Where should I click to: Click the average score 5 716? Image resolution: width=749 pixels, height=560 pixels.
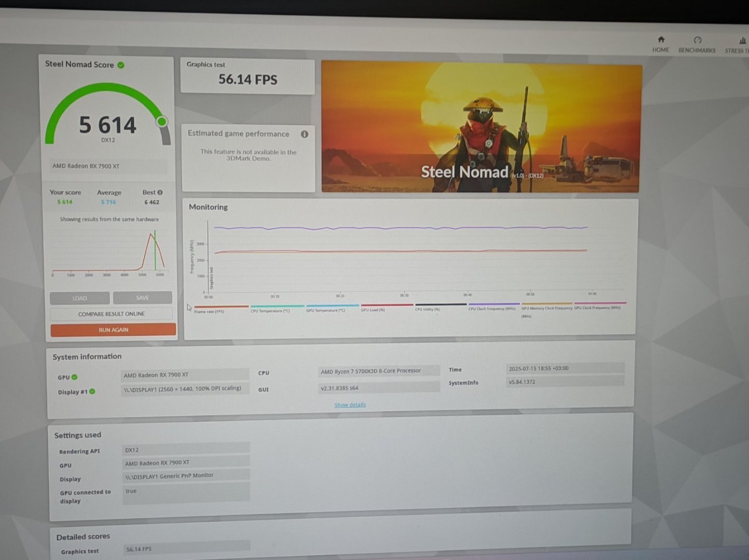tap(108, 202)
